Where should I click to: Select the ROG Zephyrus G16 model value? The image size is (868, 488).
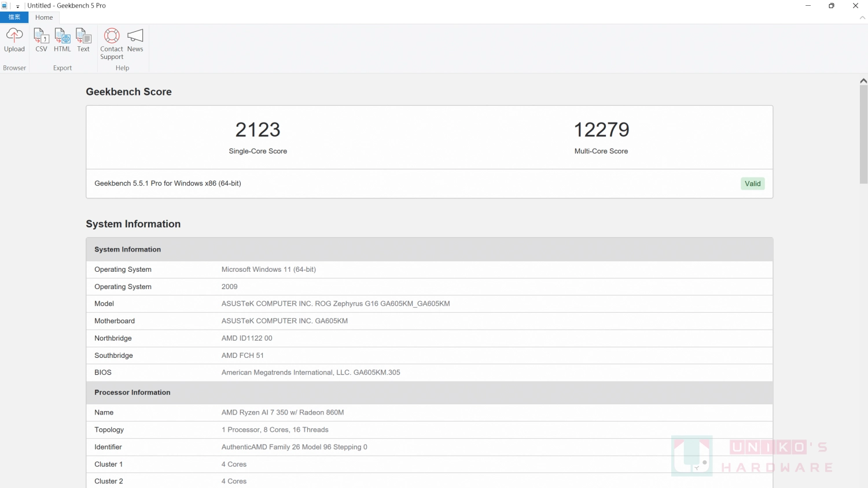pyautogui.click(x=336, y=304)
